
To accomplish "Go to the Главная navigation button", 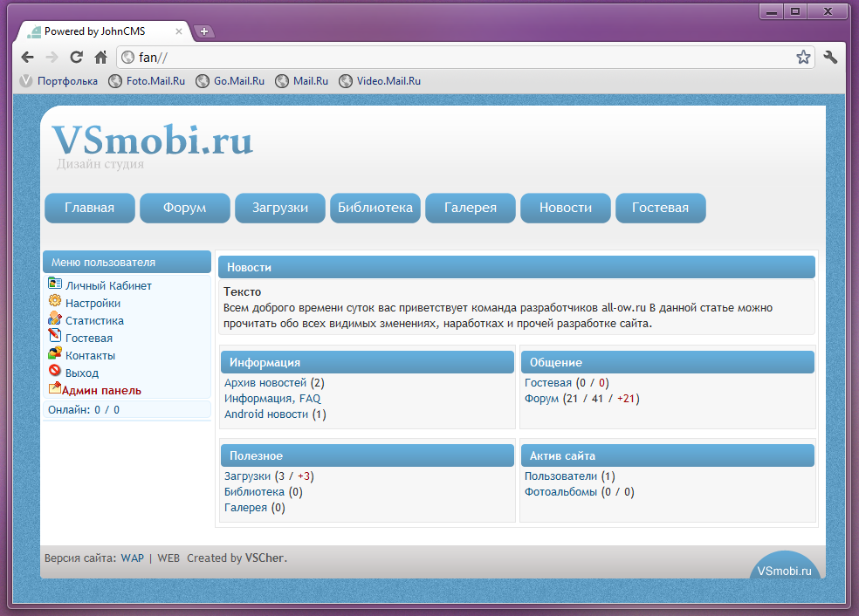I will pyautogui.click(x=90, y=208).
